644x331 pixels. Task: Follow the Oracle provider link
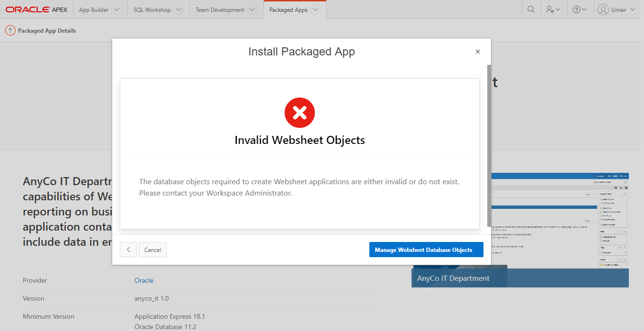point(144,280)
